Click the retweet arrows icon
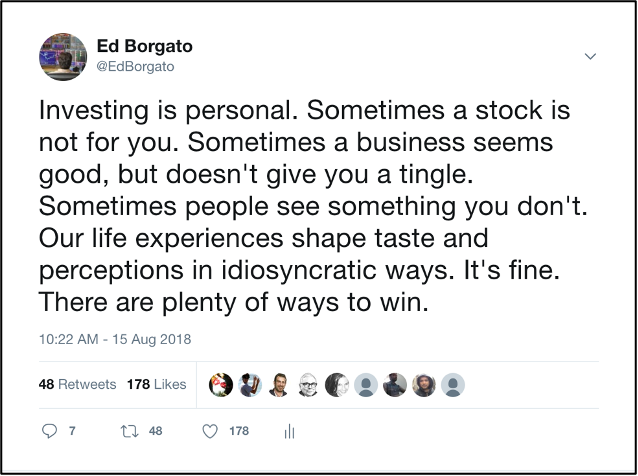Screen dimensions: 638x476 coord(129,431)
